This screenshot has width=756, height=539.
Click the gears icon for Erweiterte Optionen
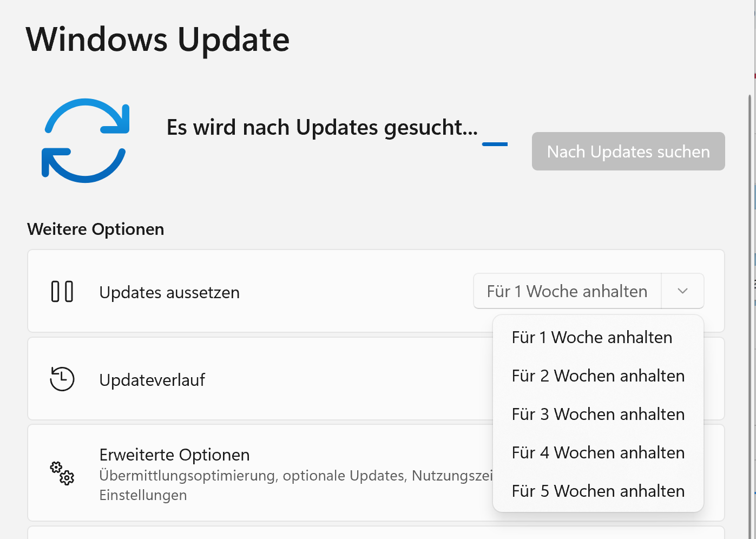pos(62,473)
